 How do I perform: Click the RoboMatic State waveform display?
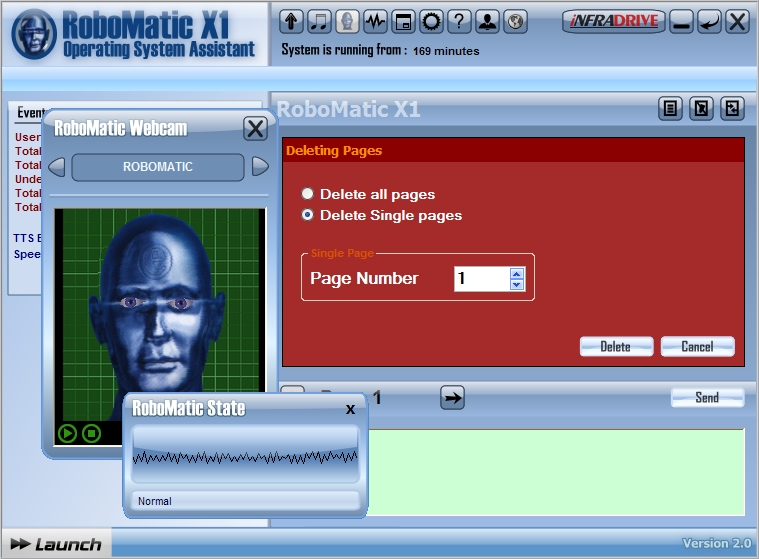coord(245,454)
